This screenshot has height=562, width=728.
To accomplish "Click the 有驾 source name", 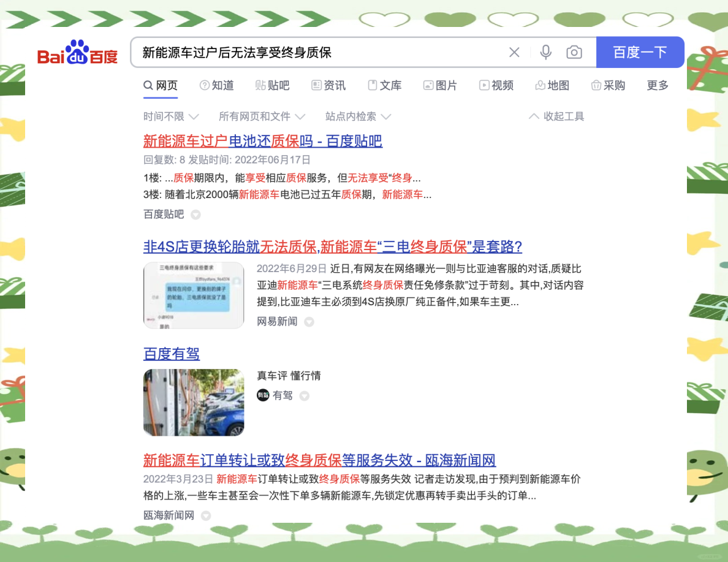I will (x=282, y=395).
